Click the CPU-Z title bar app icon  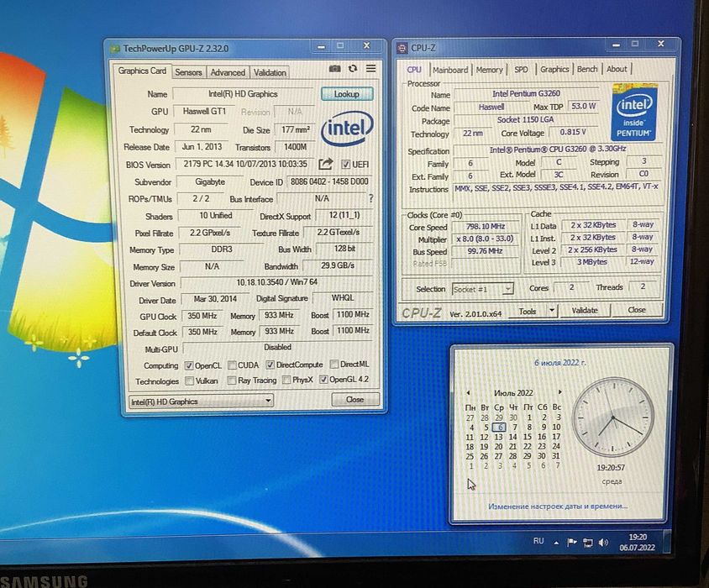[402, 48]
